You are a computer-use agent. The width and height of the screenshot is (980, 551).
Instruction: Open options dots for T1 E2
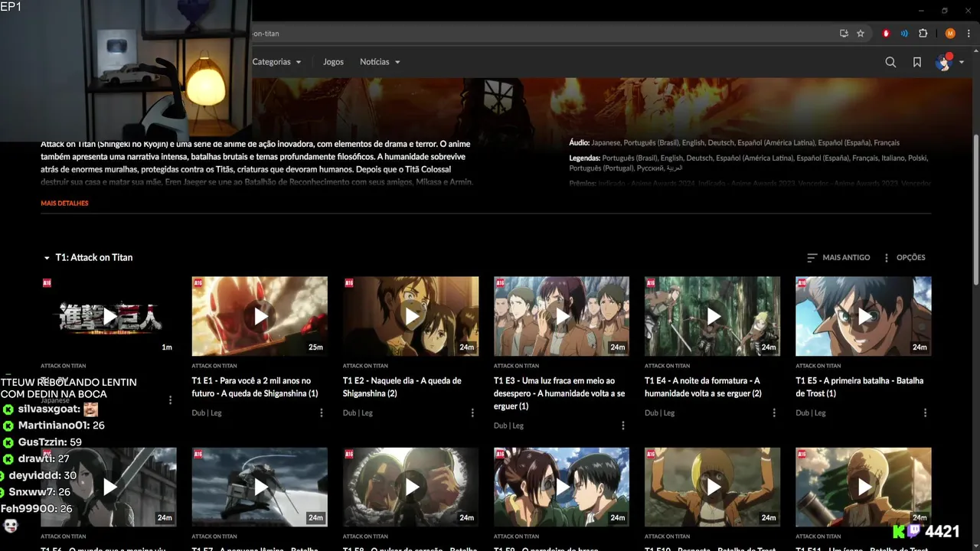[472, 412]
